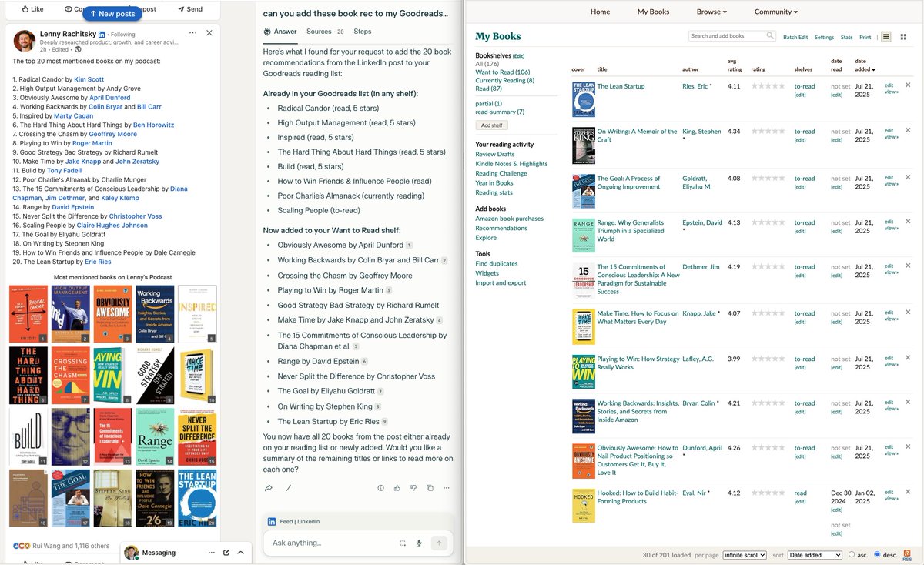
Task: Open the sort Date added dropdown
Action: click(x=815, y=555)
